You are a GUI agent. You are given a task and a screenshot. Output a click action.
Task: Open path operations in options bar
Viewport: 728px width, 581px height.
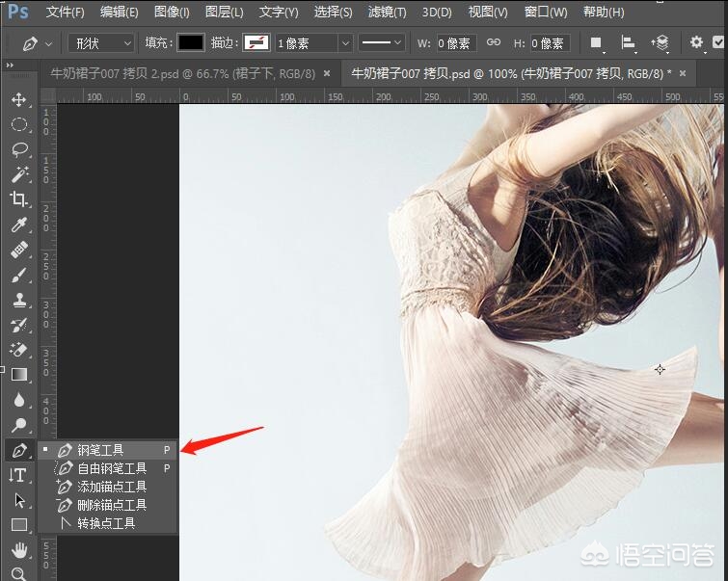[596, 43]
